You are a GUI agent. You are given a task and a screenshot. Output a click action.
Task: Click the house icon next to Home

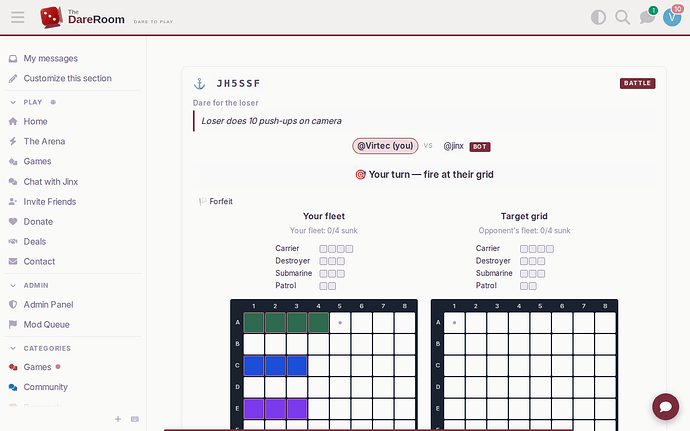point(13,121)
